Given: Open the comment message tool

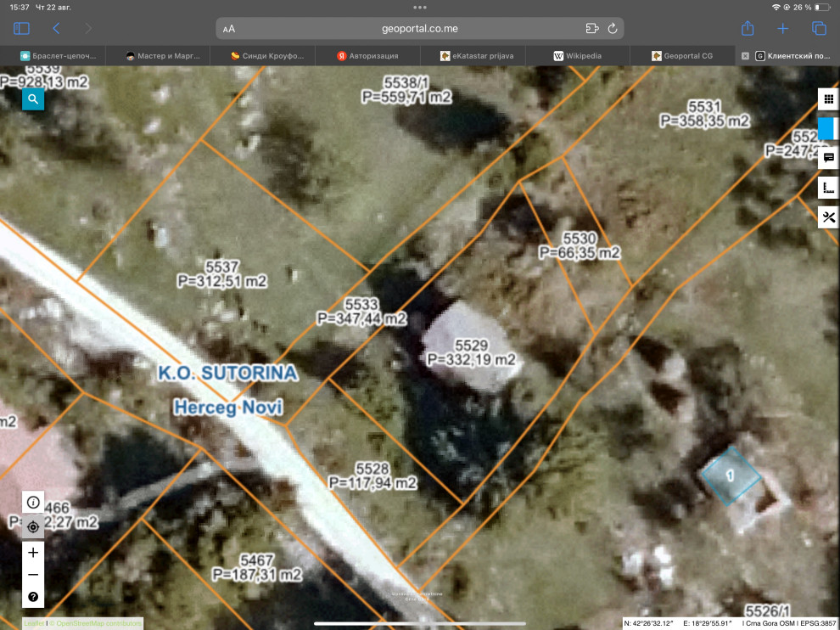Looking at the screenshot, I should point(828,158).
